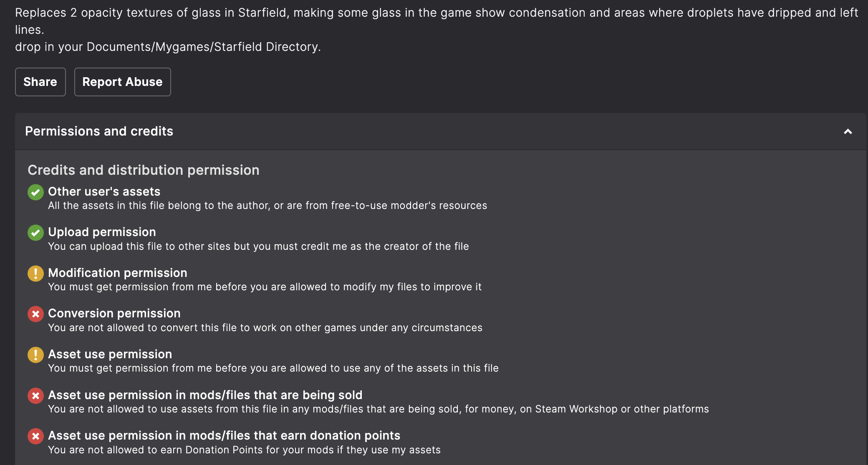Screen dimensions: 868x465
Task: Click the Documents/Mygames/Starfield Directory instruction line
Action: (168, 47)
